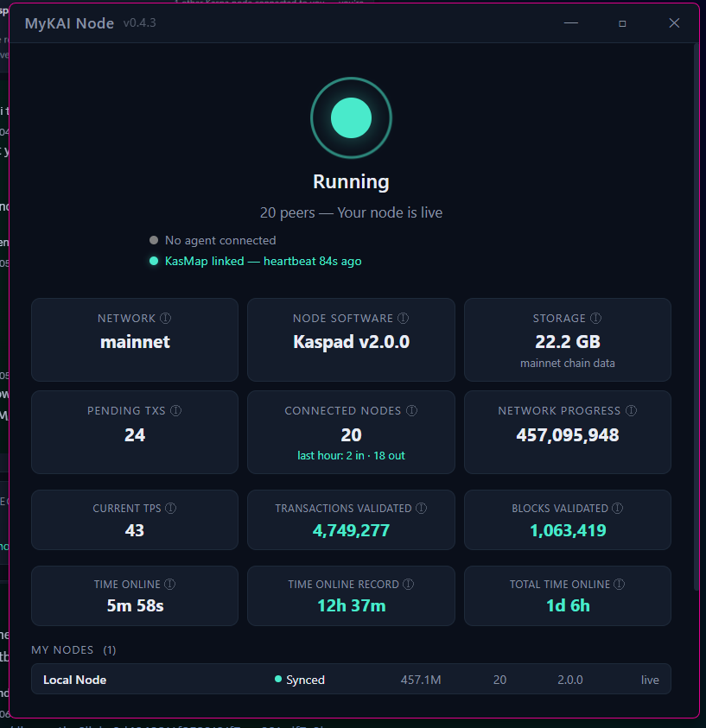Click pending transactions value '24'
This screenshot has width=706, height=728.
(x=135, y=435)
